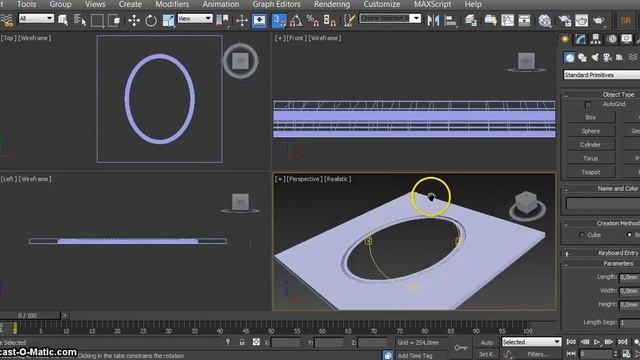Open the Create command panel tab
Image resolution: width=640 pixels, height=360 pixels.
[565, 39]
